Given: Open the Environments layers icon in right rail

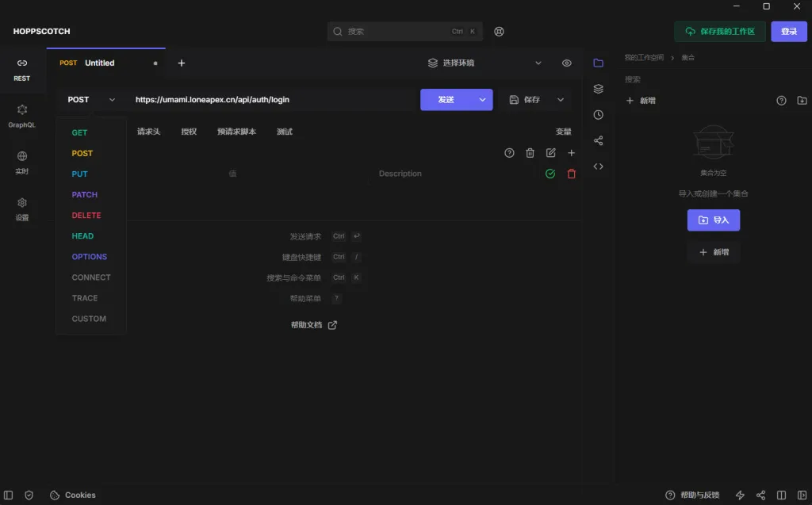Looking at the screenshot, I should 598,89.
